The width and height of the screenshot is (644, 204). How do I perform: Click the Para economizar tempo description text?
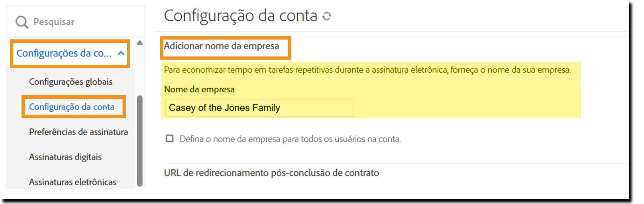point(367,70)
